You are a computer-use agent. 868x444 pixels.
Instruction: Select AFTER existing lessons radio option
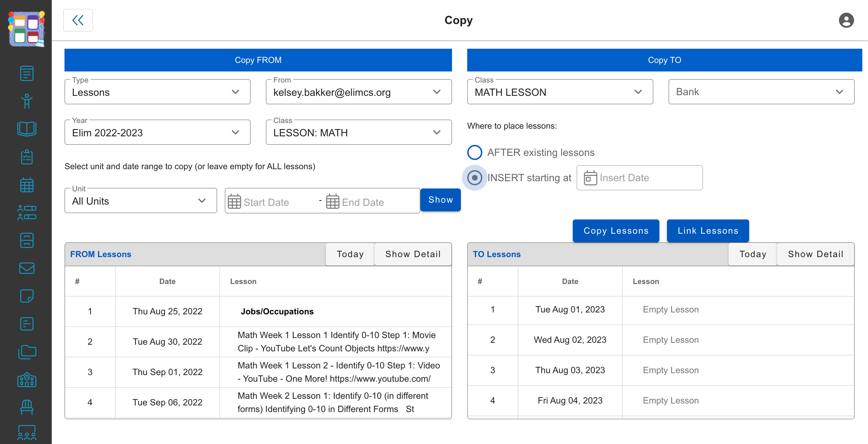click(x=474, y=152)
